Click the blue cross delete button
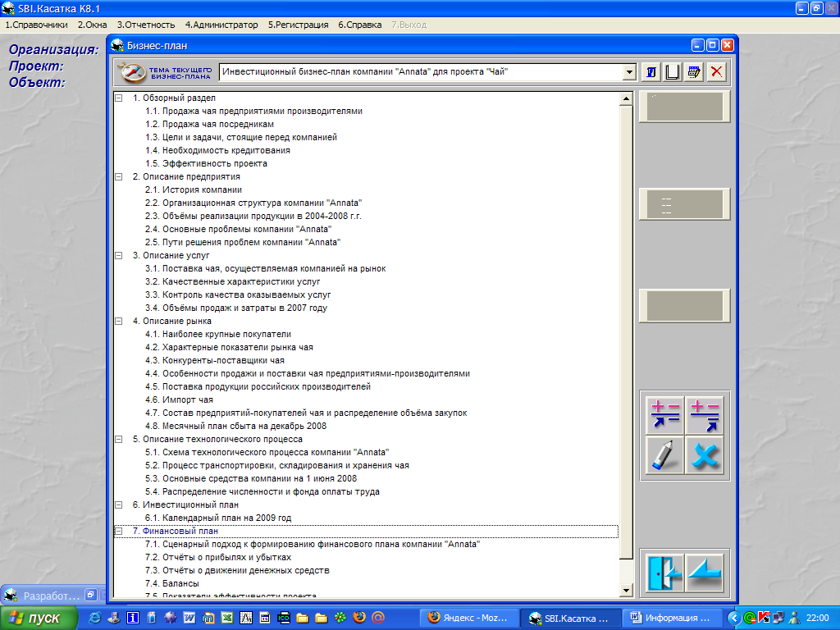The image size is (840, 630). tap(705, 455)
